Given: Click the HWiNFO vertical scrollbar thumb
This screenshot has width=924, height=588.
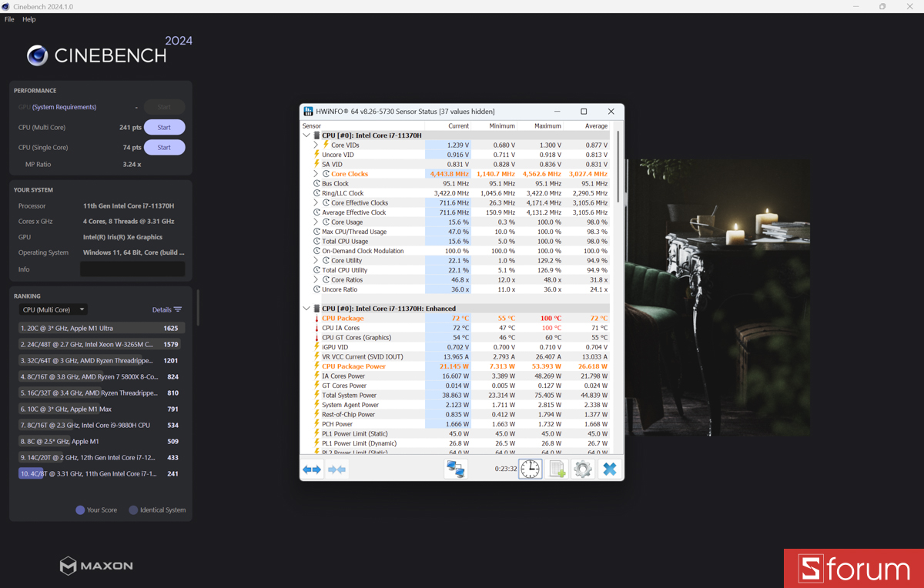Looking at the screenshot, I should (616, 165).
